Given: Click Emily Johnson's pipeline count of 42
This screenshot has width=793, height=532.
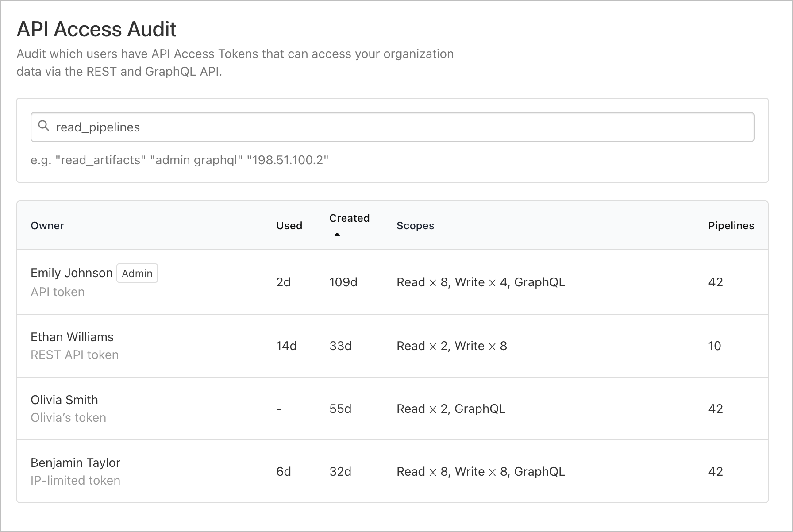Looking at the screenshot, I should click(x=715, y=282).
